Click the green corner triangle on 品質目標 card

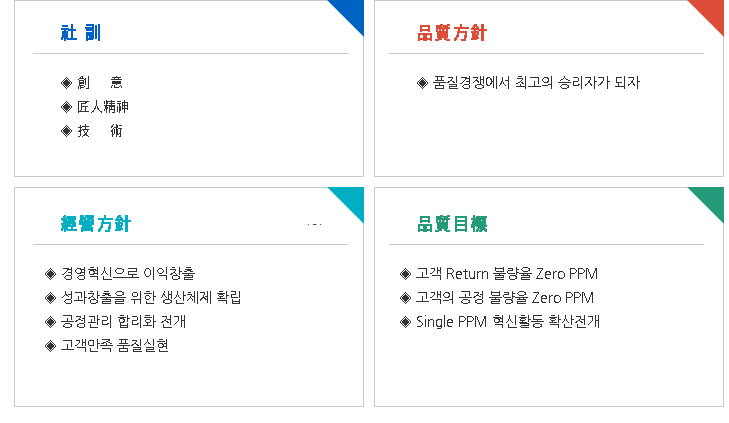pos(711,199)
